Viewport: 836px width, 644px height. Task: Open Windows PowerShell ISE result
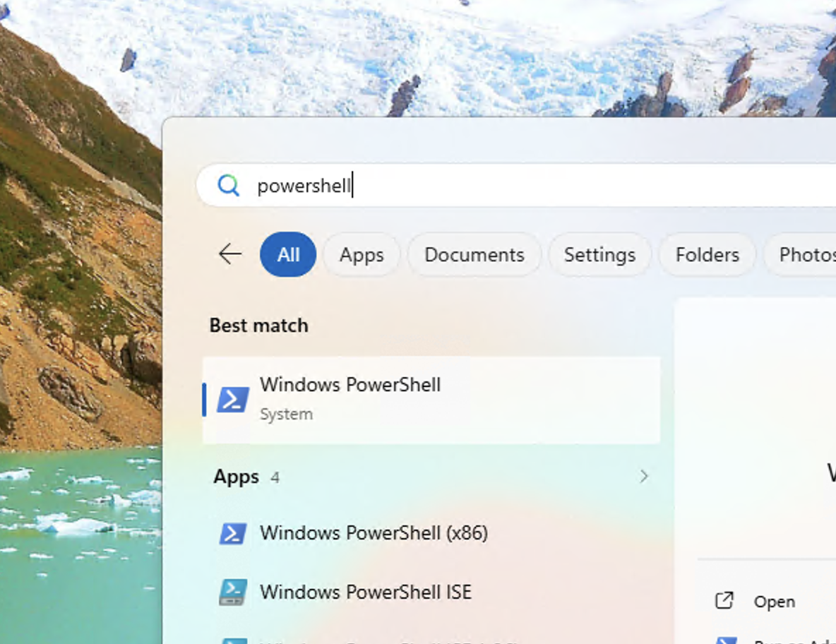pos(431,592)
